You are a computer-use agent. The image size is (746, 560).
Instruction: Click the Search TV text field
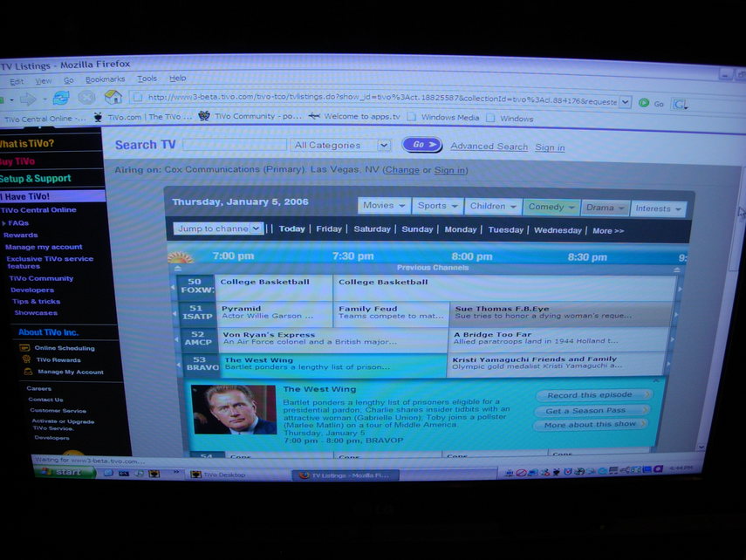pos(235,145)
